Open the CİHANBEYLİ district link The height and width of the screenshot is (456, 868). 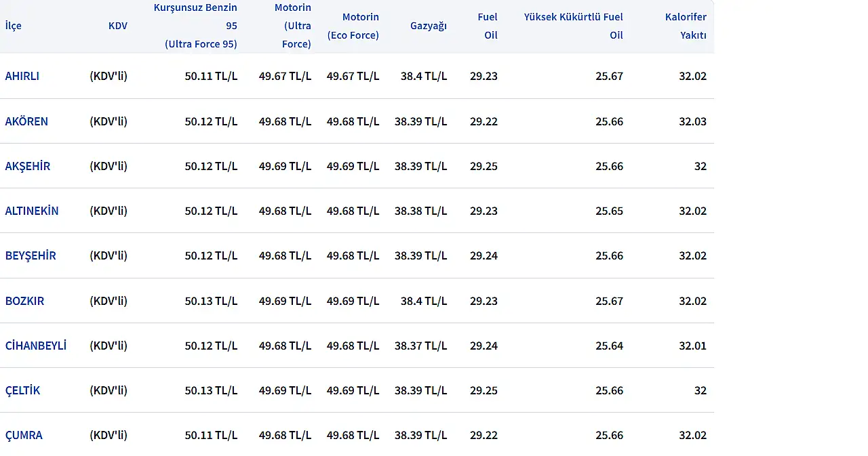(36, 346)
